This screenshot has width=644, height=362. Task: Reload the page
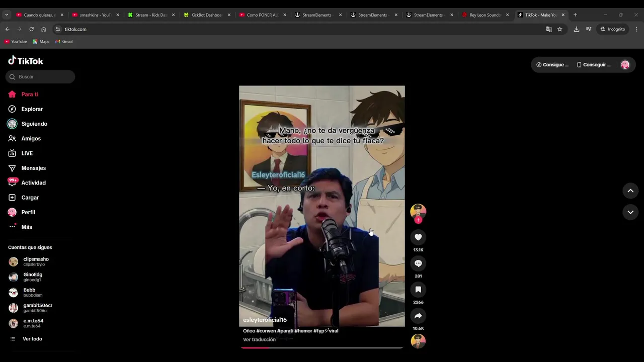[x=31, y=29]
